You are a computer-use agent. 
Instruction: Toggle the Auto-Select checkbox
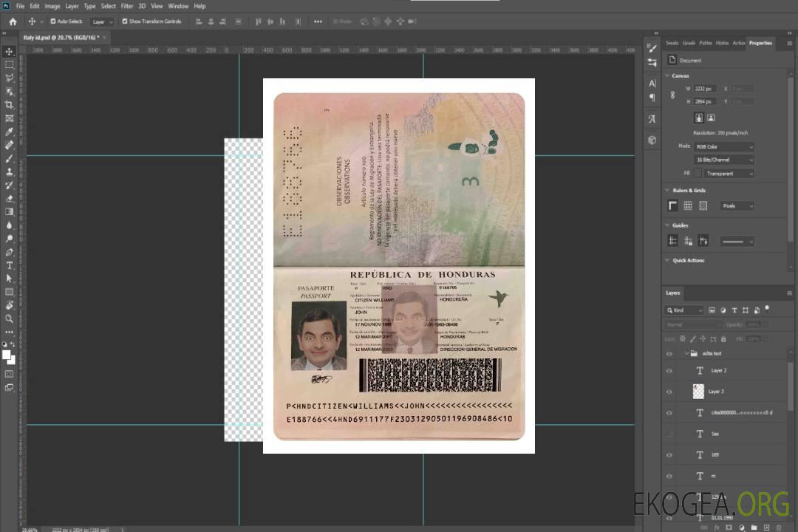click(53, 21)
